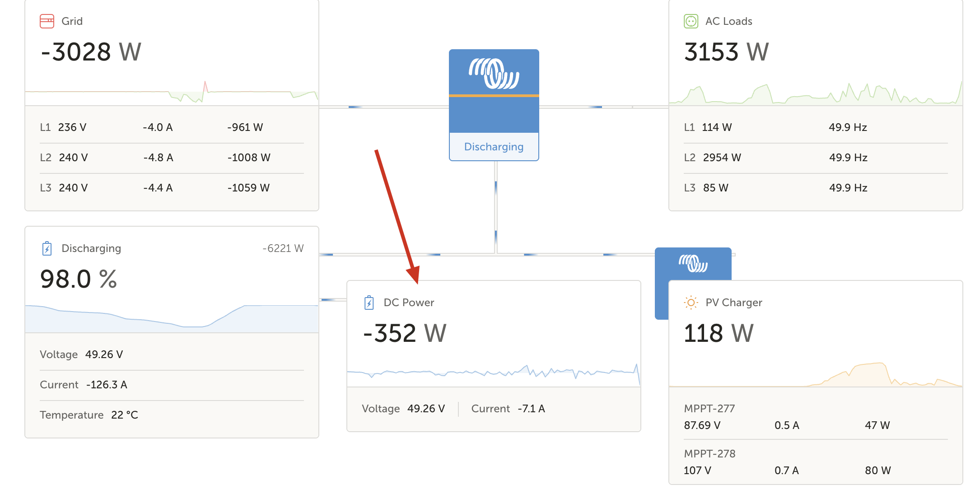The width and height of the screenshot is (980, 494).
Task: Open the Grid power graph
Action: (172, 93)
